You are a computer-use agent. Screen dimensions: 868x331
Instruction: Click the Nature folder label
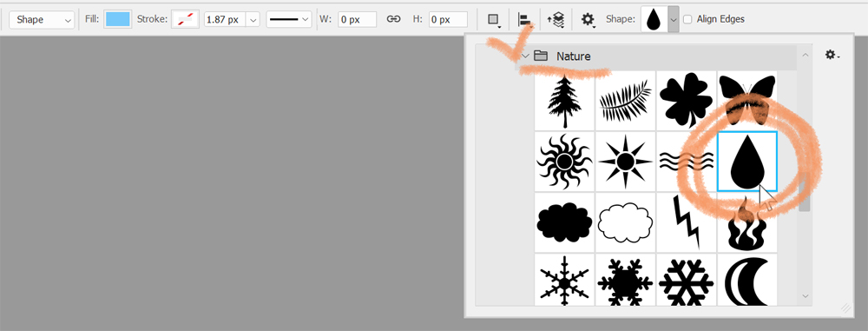pos(573,56)
